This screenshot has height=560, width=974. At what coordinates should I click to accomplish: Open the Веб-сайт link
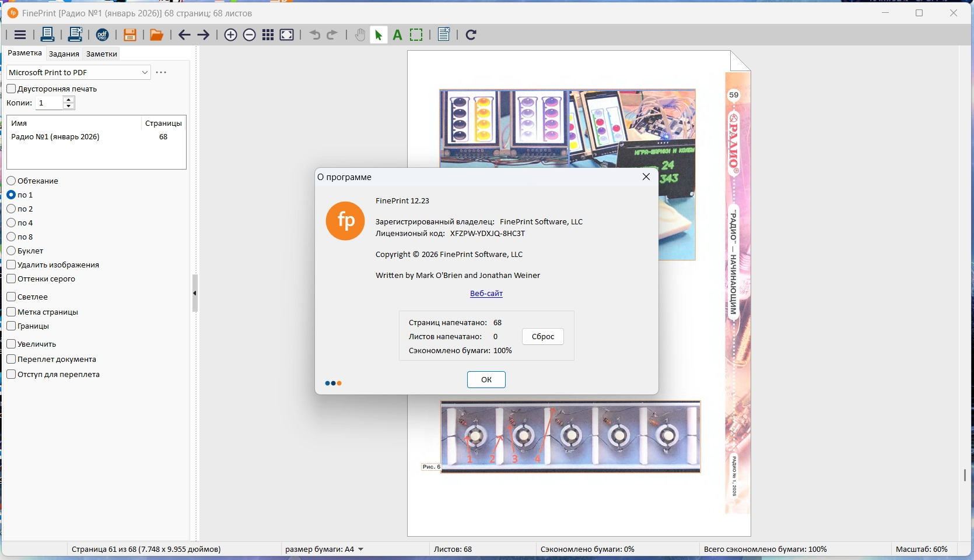[x=486, y=293]
